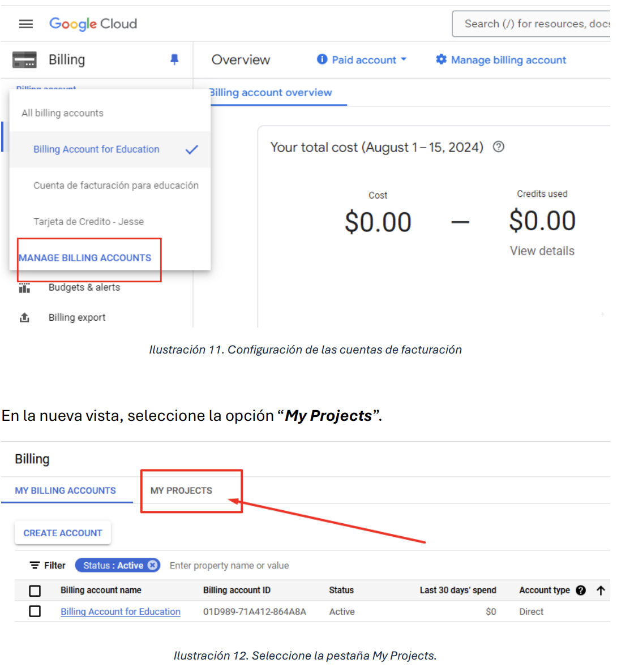Click the Filter lines icon
This screenshot has height=672, width=617.
tap(35, 565)
